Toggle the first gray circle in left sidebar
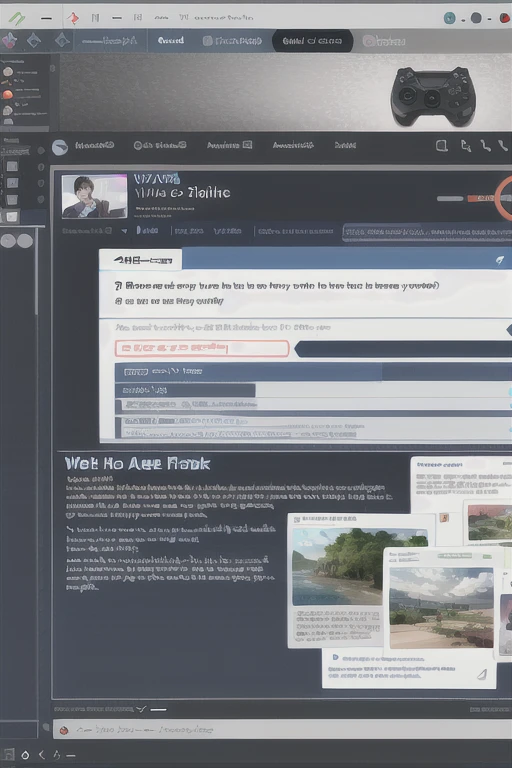The width and height of the screenshot is (512, 768). pyautogui.click(x=8, y=240)
